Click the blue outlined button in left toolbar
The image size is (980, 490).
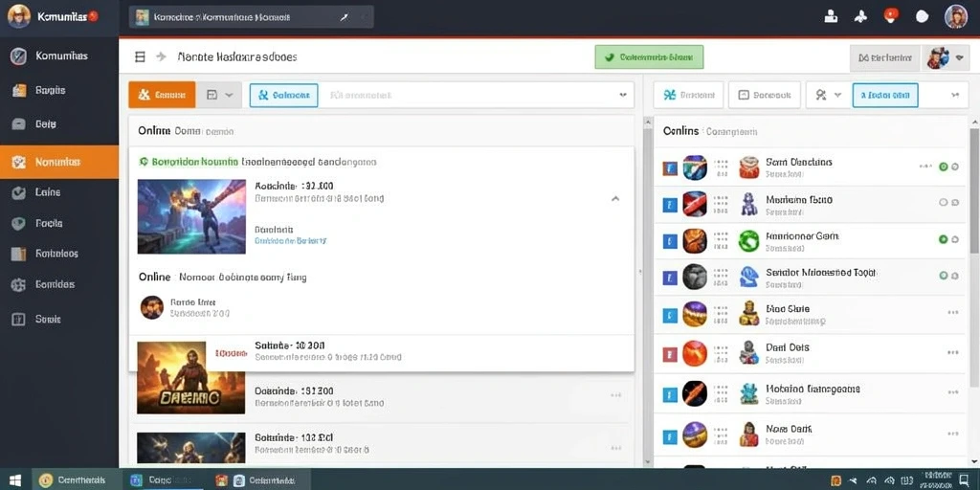click(x=283, y=96)
